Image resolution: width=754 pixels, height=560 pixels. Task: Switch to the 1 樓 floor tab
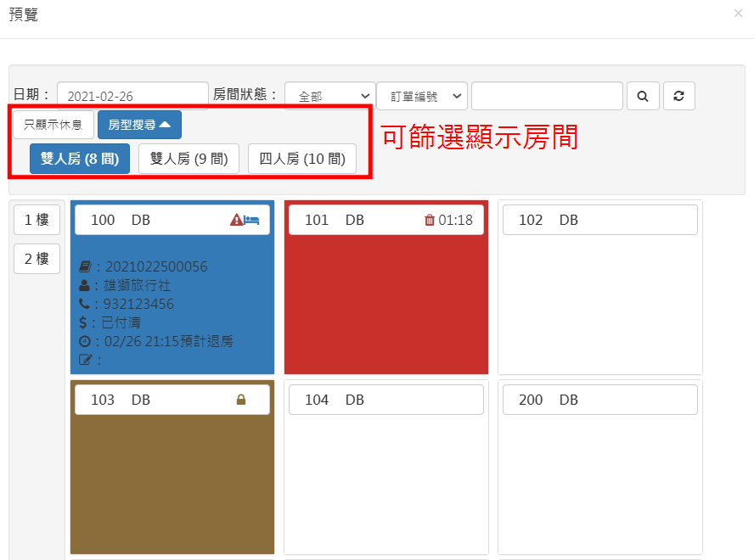coord(37,220)
